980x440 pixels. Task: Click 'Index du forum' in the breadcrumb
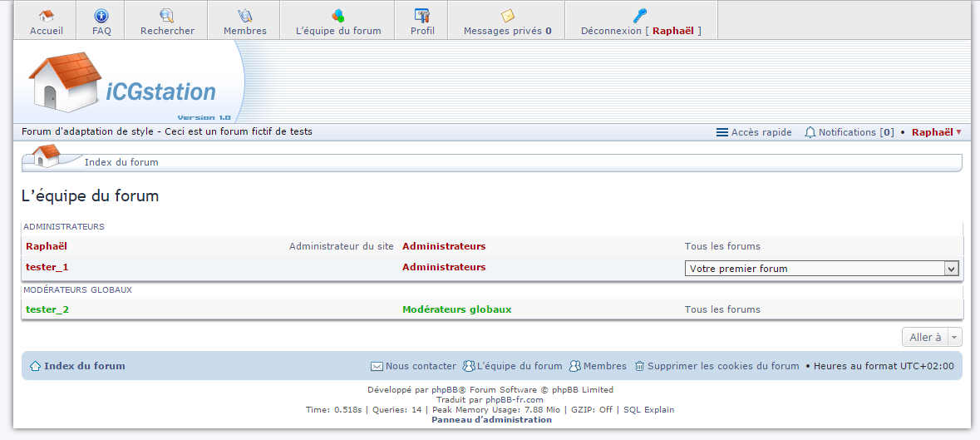click(121, 162)
